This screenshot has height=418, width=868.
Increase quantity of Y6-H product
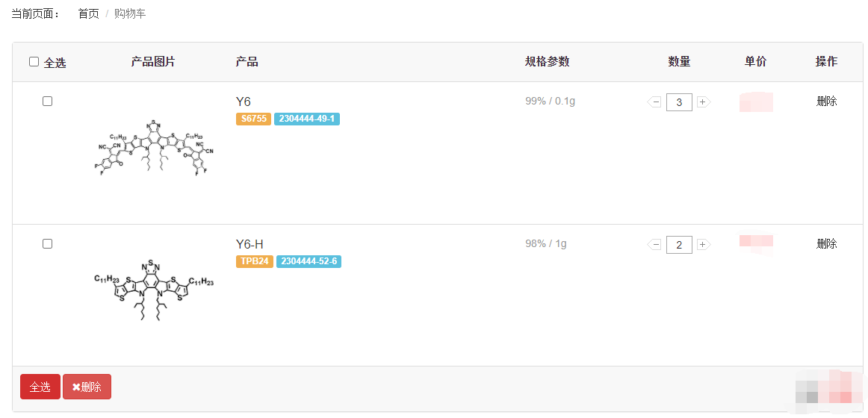(703, 244)
